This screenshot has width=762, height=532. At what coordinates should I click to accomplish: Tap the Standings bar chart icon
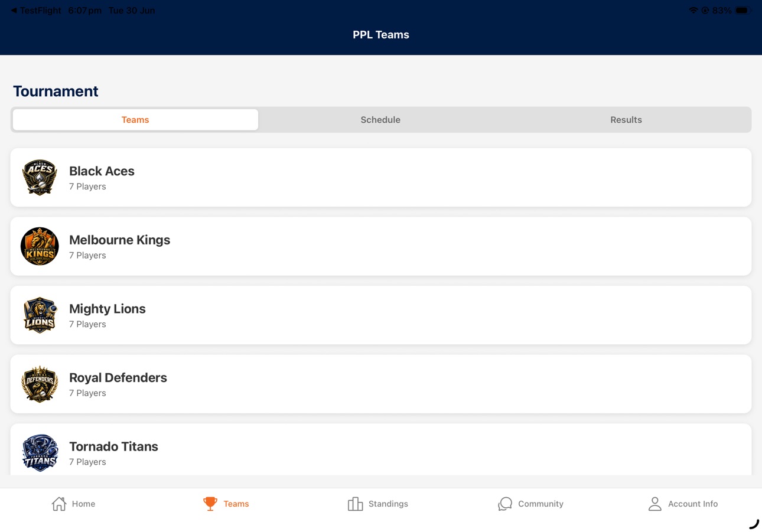[355, 504]
